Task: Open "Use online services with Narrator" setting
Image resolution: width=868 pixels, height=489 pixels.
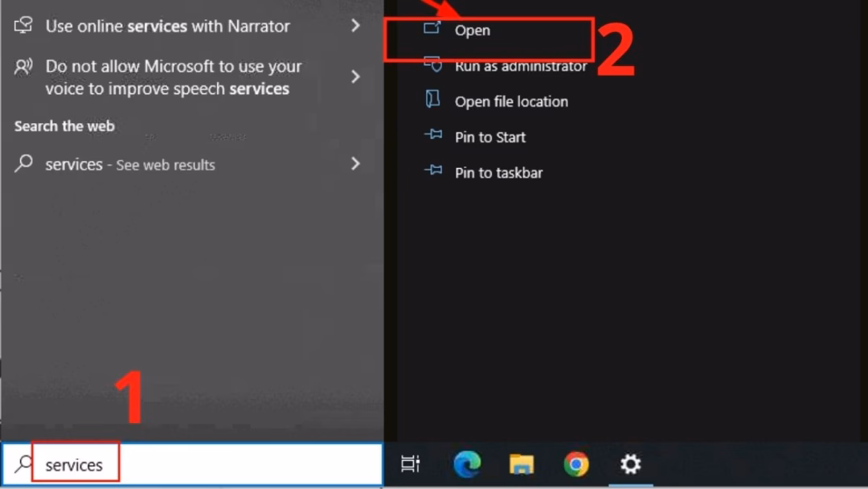Action: click(167, 26)
